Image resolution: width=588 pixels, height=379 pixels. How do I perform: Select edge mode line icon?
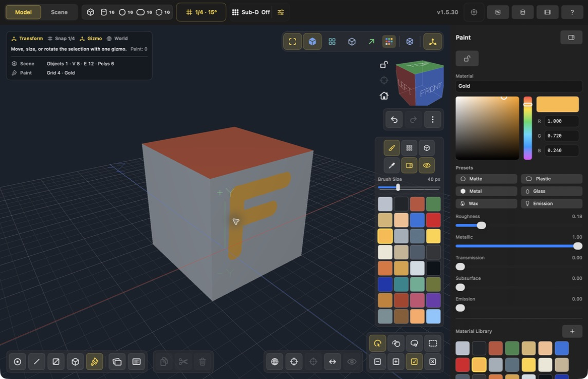pos(36,362)
